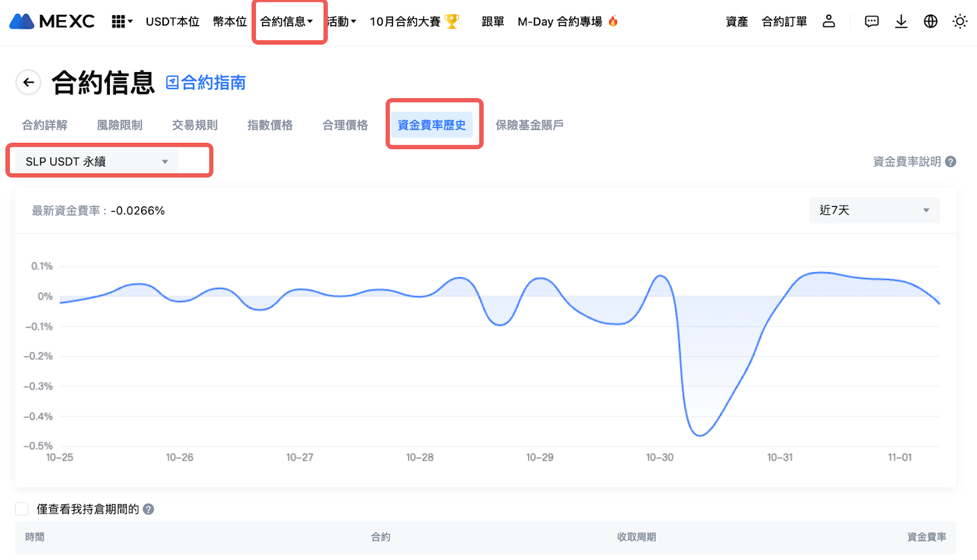Click help icon next to 僅查看我持倉期間的
This screenshot has width=977, height=560.
pos(148,509)
